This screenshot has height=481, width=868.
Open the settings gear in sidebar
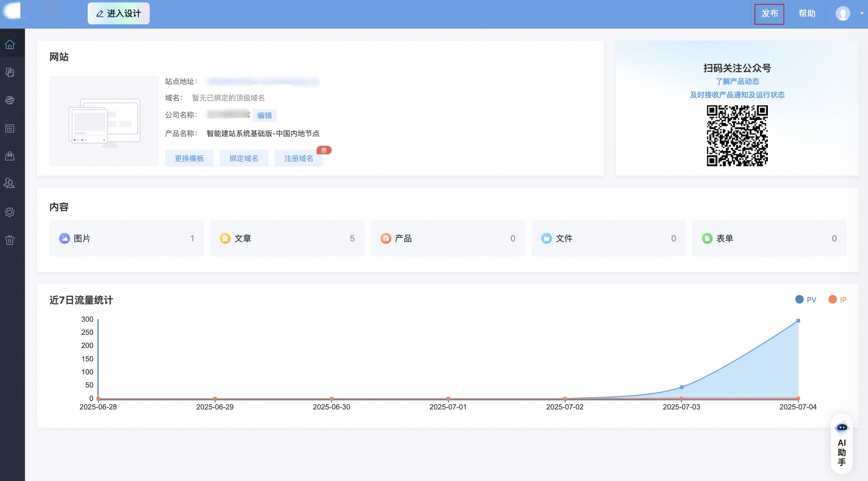[x=10, y=212]
